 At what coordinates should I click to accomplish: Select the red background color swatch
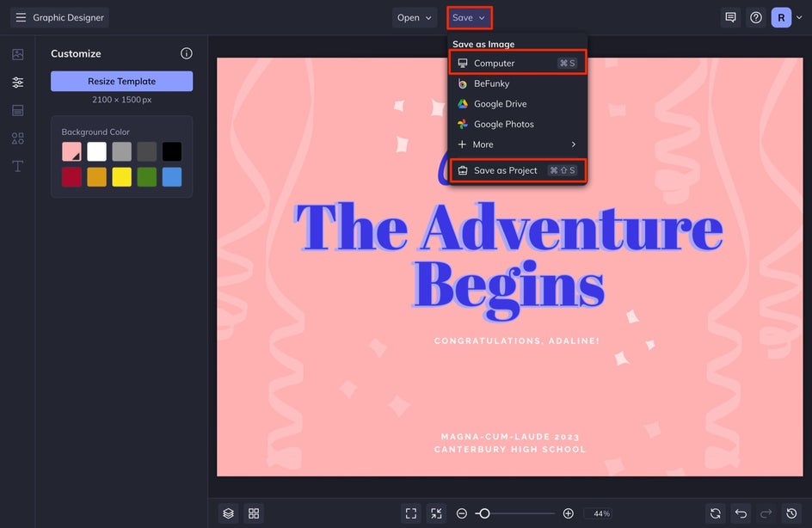pyautogui.click(x=71, y=176)
